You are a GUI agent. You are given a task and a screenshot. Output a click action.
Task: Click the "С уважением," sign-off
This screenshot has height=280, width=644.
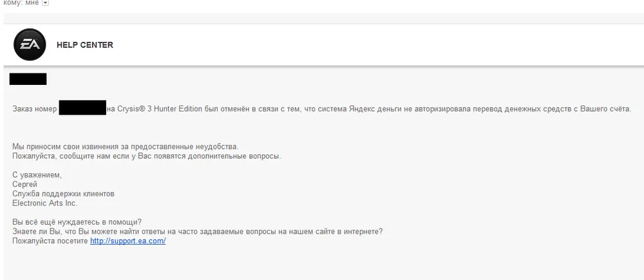(37, 175)
